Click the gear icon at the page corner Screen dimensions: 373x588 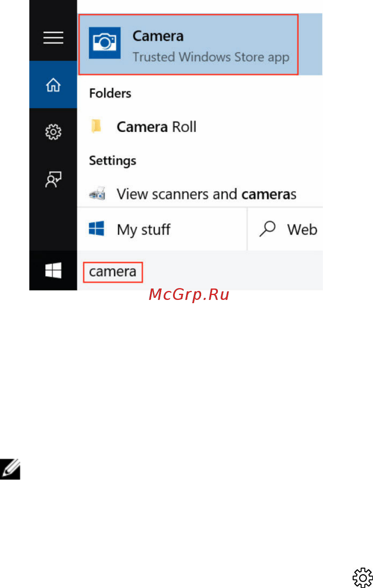point(362,578)
